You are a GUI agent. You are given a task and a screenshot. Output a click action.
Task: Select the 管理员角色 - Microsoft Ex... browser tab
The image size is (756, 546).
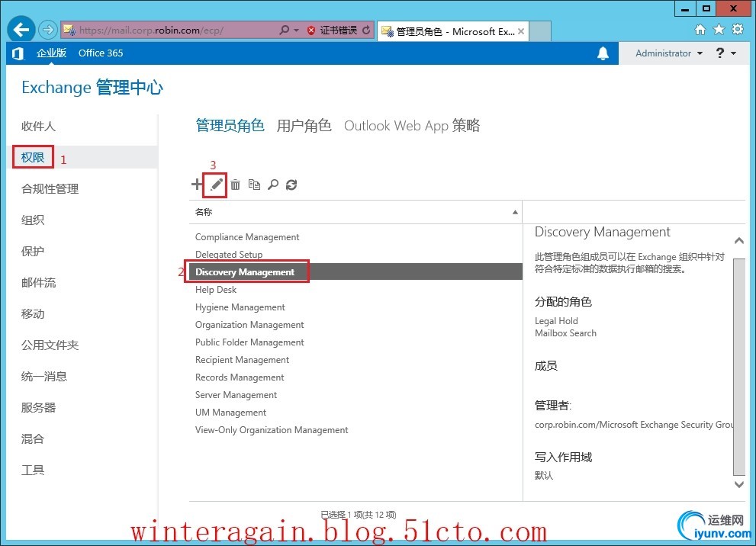pyautogui.click(x=452, y=31)
